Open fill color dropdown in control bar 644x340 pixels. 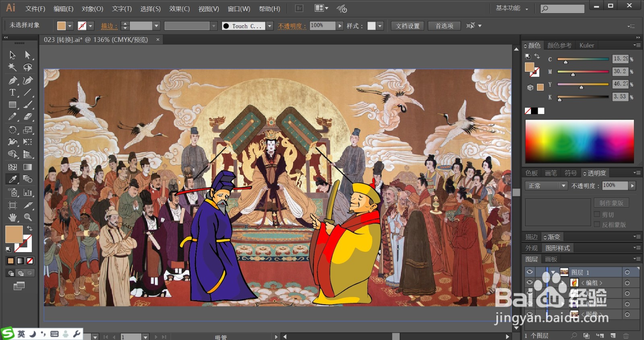click(70, 26)
